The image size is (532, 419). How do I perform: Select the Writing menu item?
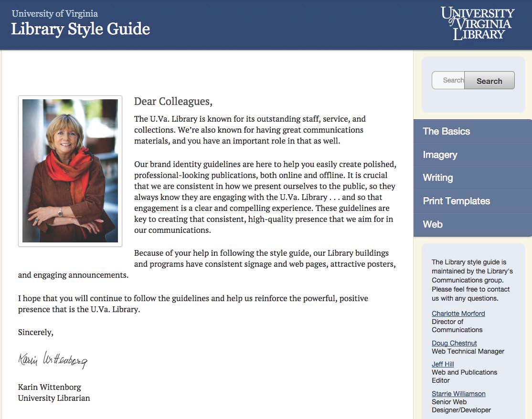click(437, 178)
